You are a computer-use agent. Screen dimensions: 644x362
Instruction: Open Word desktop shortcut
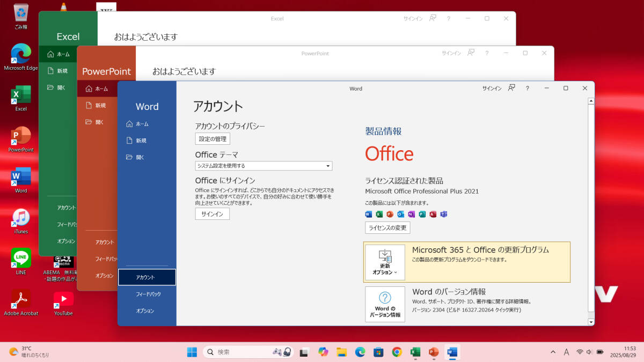21,180
